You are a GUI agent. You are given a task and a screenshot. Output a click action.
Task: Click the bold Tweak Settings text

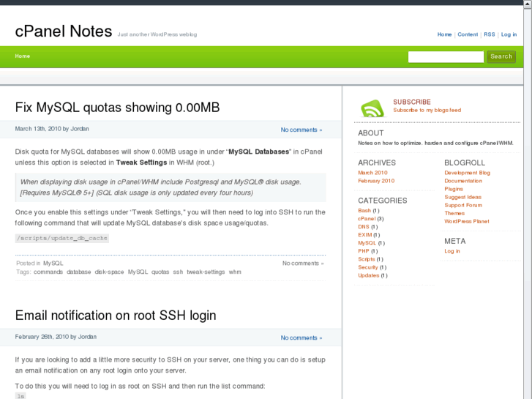click(x=141, y=163)
